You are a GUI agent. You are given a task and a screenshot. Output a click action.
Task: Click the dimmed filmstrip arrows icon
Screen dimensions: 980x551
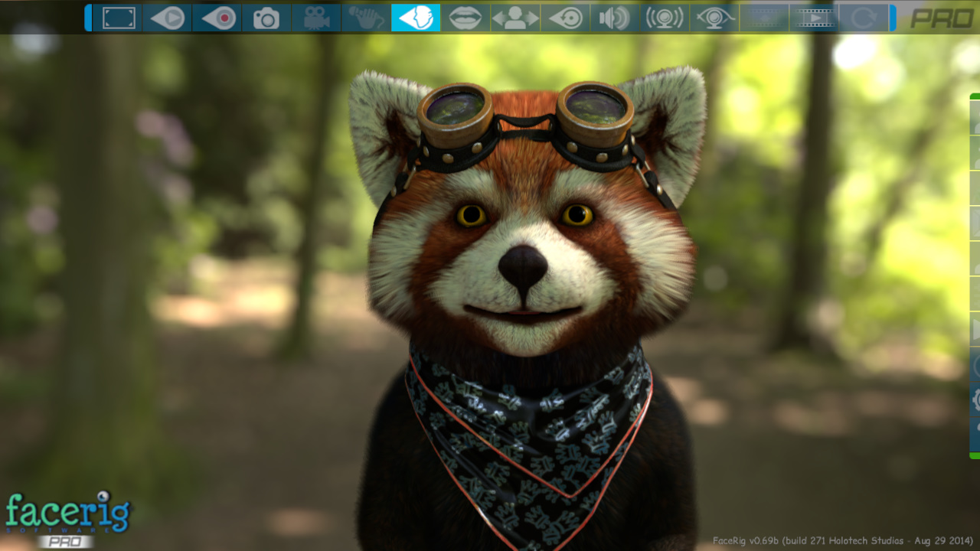click(x=764, y=18)
